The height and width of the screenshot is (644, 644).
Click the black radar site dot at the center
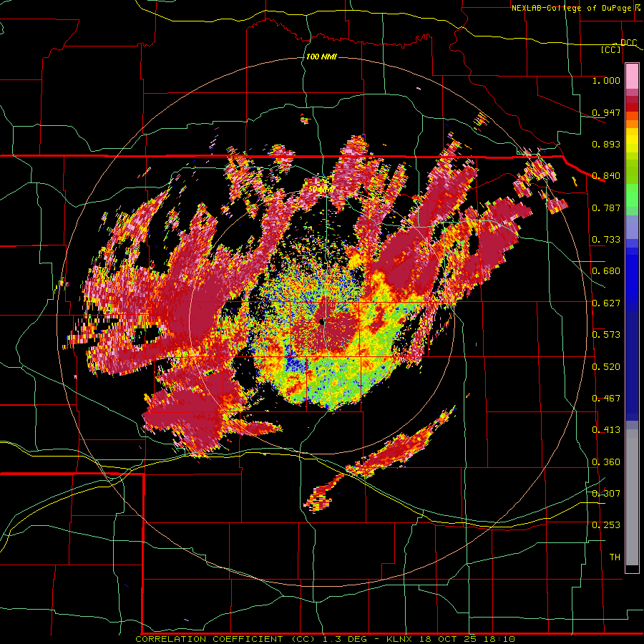click(x=322, y=321)
